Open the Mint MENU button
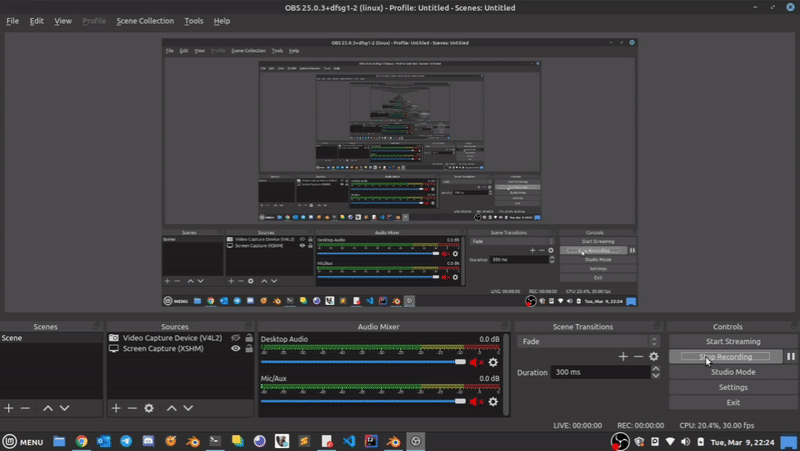This screenshot has height=451, width=800. pos(23,442)
